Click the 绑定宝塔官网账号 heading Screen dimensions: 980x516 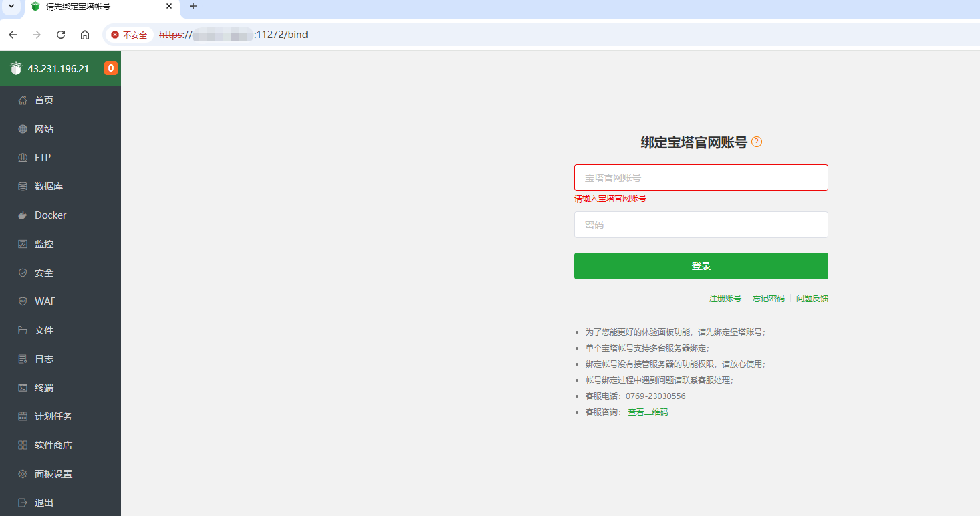tap(694, 142)
